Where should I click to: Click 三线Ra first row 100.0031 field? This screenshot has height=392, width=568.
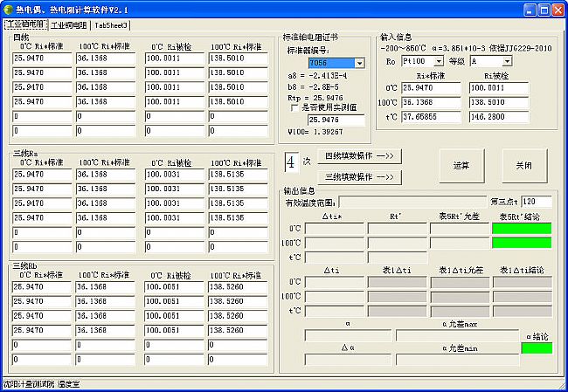pos(175,175)
